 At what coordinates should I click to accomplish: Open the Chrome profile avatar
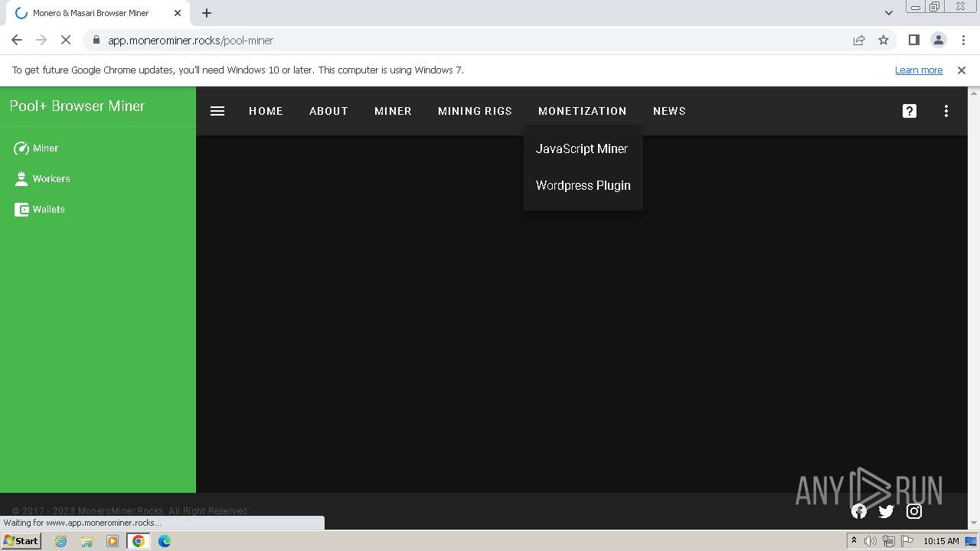coord(938,40)
